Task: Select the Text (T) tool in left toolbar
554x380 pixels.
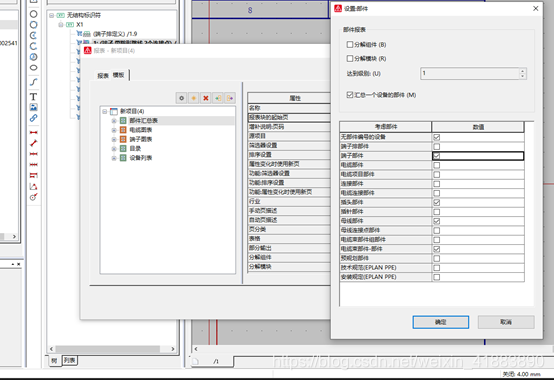Action: pos(33,96)
